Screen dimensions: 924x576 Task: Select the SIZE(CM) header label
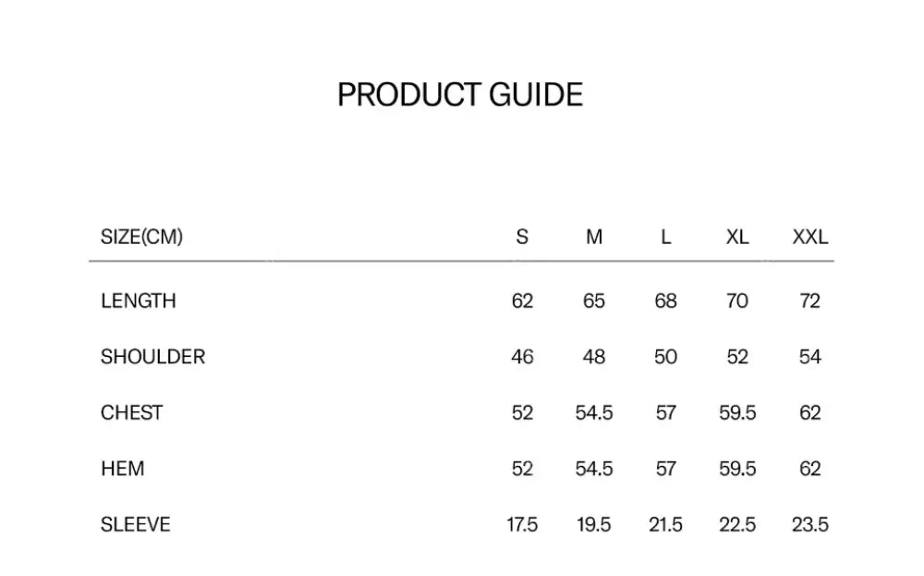pyautogui.click(x=141, y=238)
